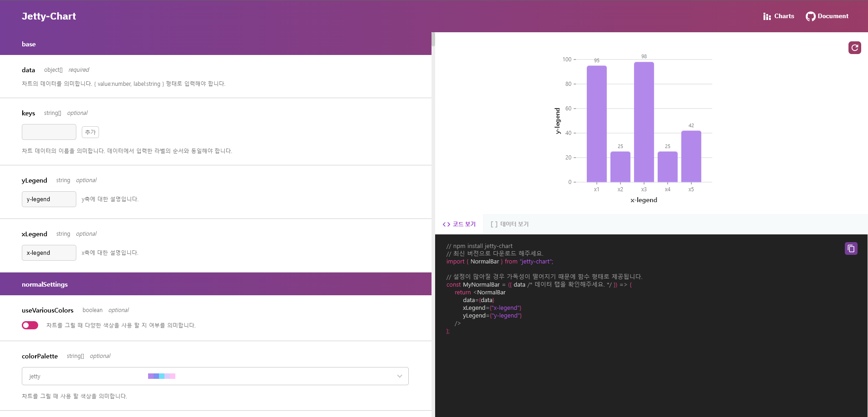Click the 'x축에 대한 설명입니다.' description
This screenshot has width=868, height=417.
coord(110,253)
